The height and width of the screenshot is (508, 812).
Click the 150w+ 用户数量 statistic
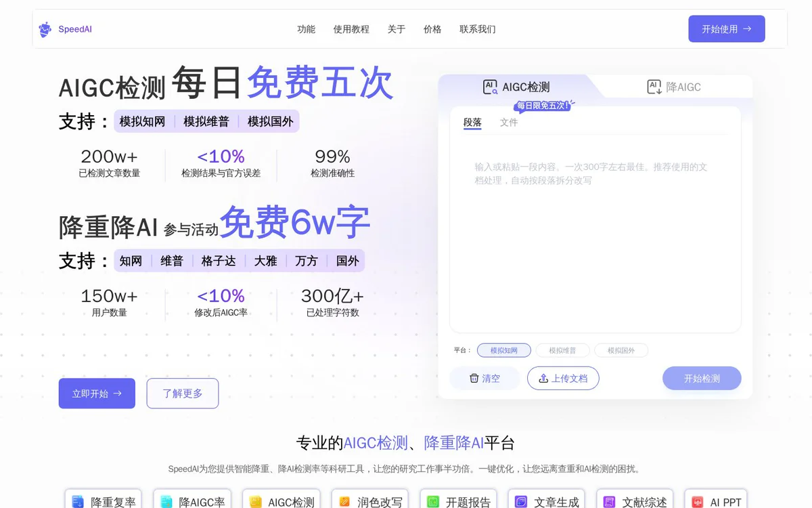pyautogui.click(x=109, y=303)
